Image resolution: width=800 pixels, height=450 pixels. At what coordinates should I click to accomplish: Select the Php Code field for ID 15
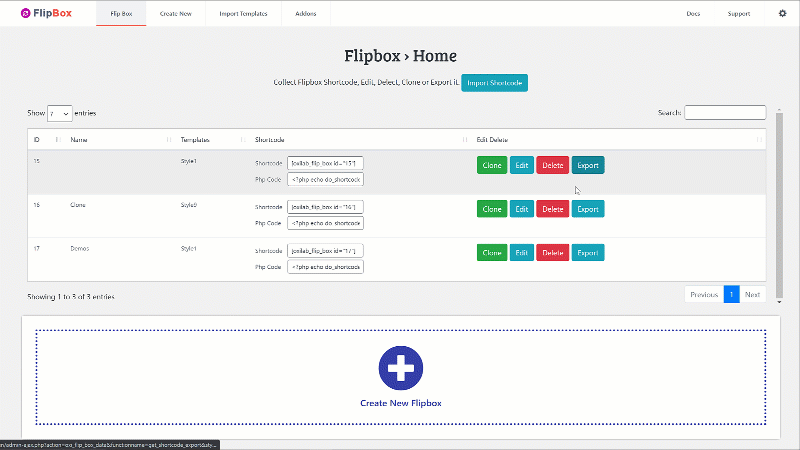click(x=325, y=180)
